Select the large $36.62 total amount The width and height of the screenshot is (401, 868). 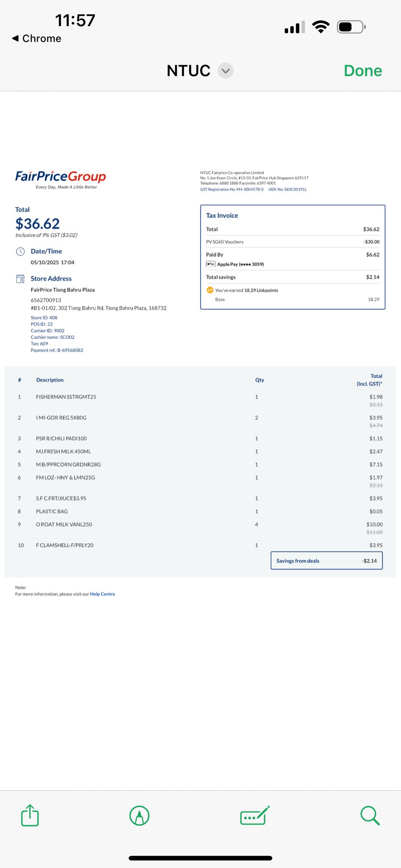coord(37,223)
